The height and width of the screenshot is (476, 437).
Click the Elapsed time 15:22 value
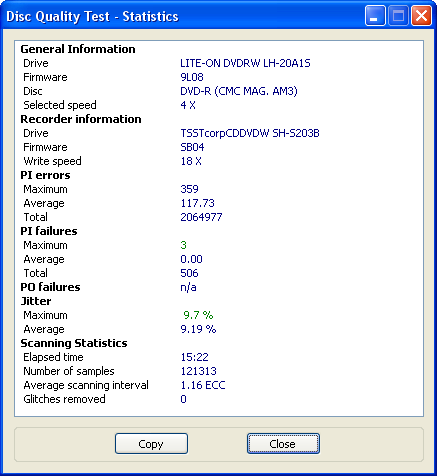click(x=195, y=357)
